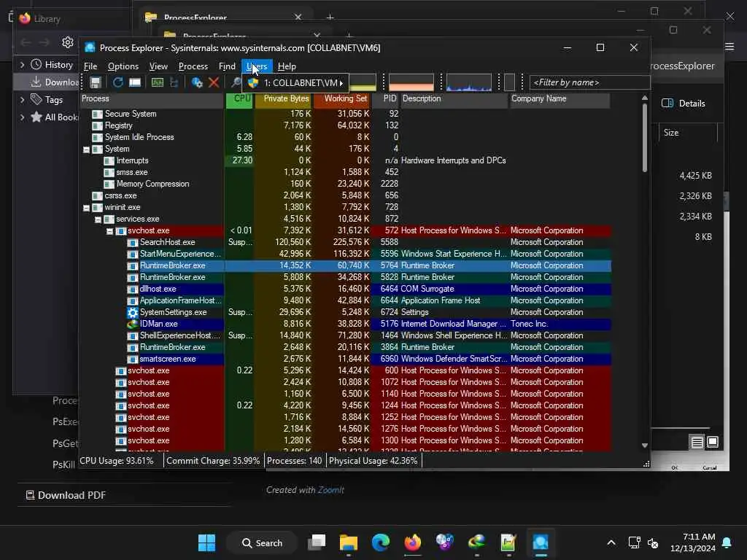
Task: Open the Help menu
Action: point(287,66)
